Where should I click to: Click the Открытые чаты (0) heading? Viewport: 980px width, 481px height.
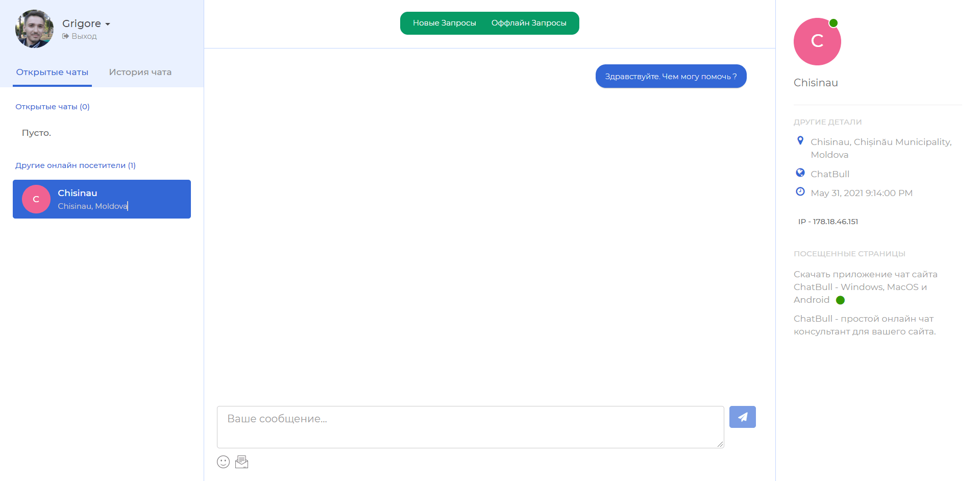click(x=53, y=107)
